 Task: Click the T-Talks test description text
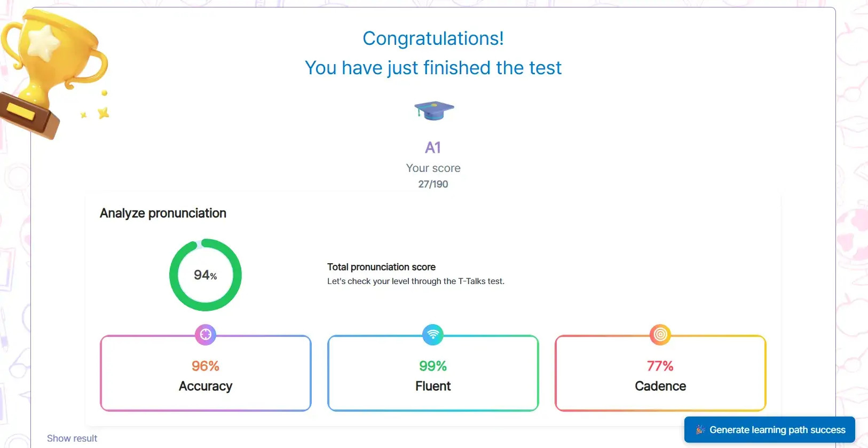415,281
